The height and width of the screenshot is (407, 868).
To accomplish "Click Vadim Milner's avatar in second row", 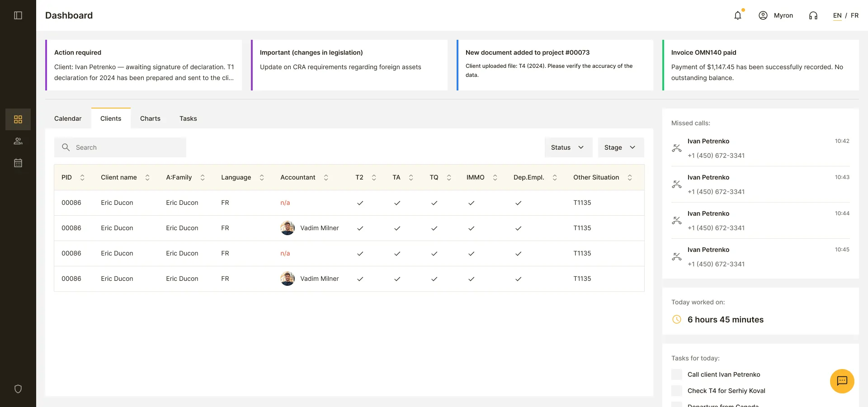I will 288,228.
